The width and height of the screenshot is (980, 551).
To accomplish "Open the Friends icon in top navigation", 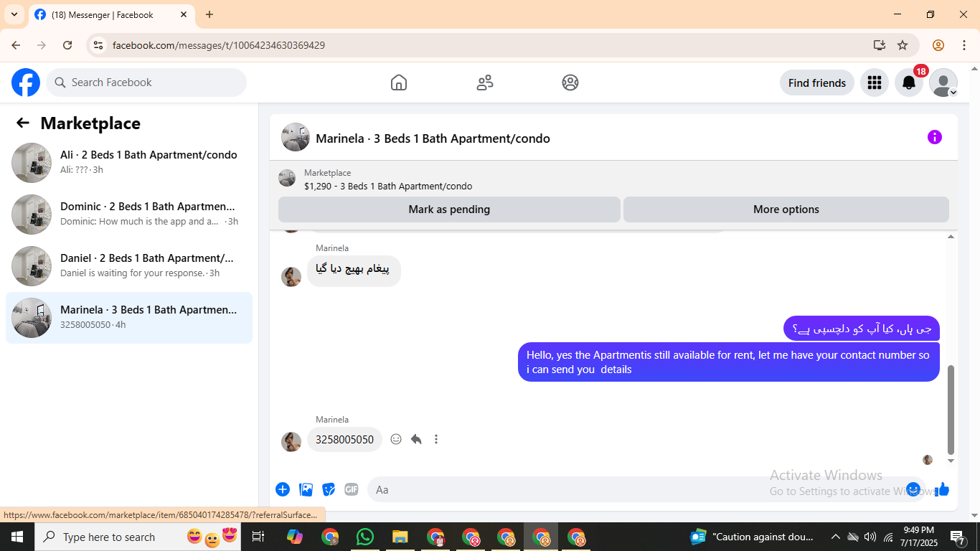I will tap(485, 83).
